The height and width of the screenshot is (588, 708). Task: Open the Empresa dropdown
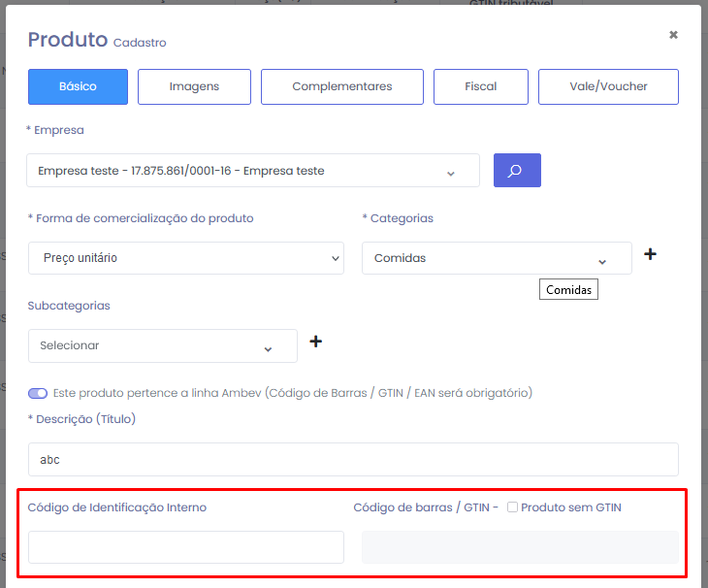(x=253, y=171)
